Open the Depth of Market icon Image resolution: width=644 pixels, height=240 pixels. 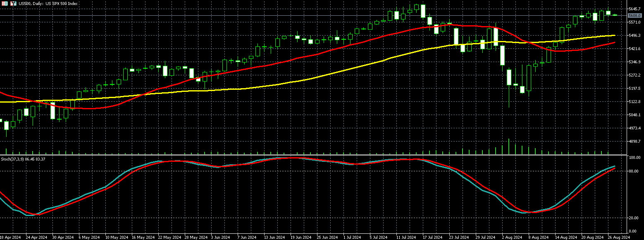(14, 3)
